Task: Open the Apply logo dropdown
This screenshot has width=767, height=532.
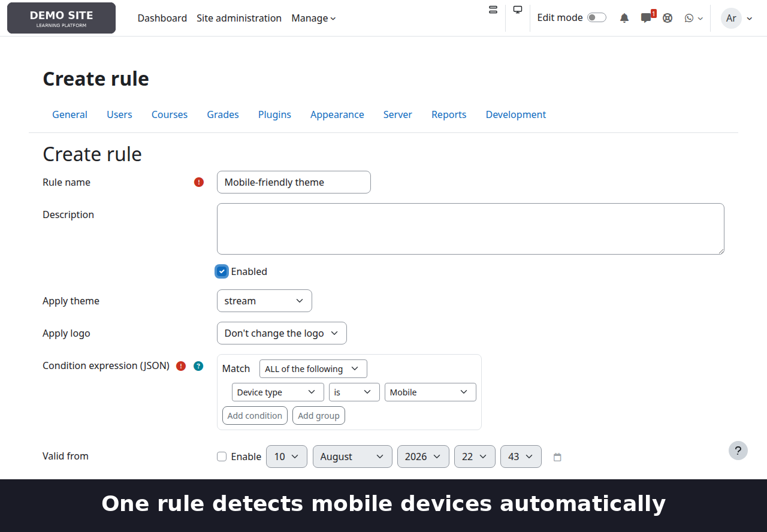Action: click(282, 333)
